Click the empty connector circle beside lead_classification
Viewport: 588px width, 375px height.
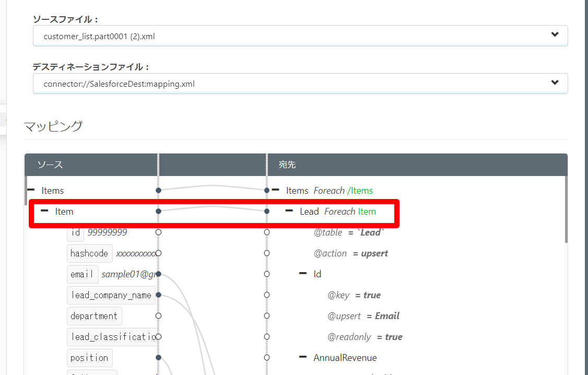(x=159, y=337)
